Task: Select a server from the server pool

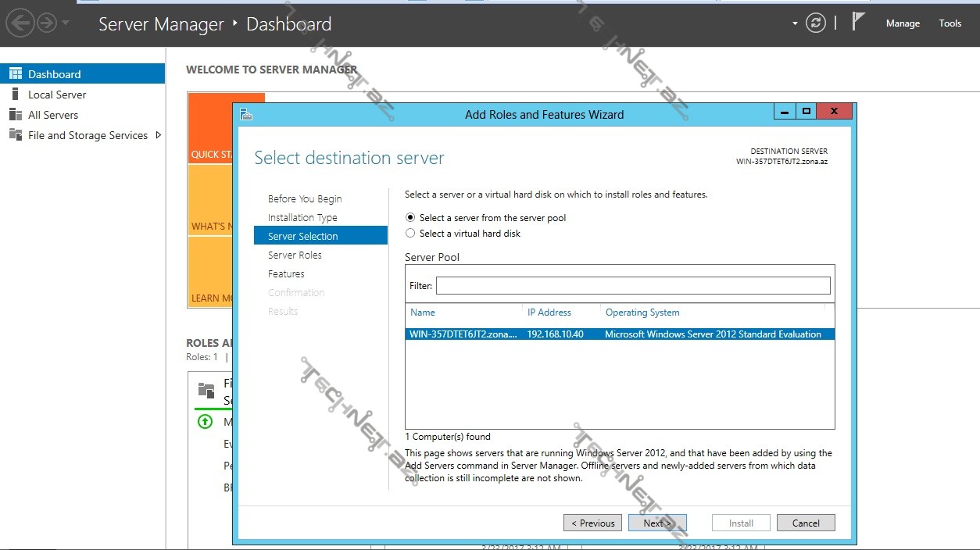Action: pyautogui.click(x=410, y=218)
